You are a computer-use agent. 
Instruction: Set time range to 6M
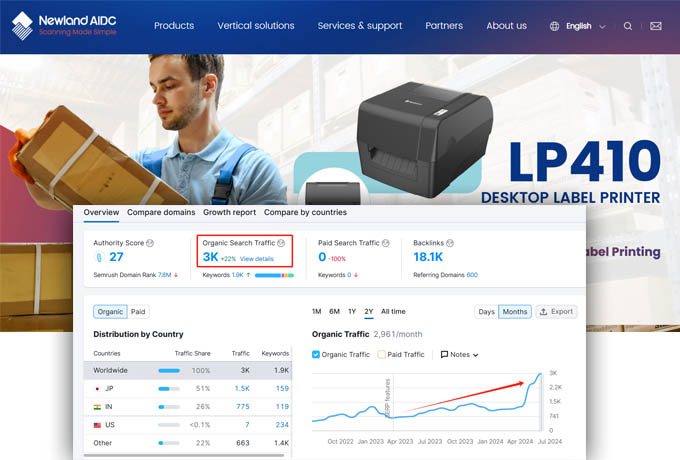(334, 311)
